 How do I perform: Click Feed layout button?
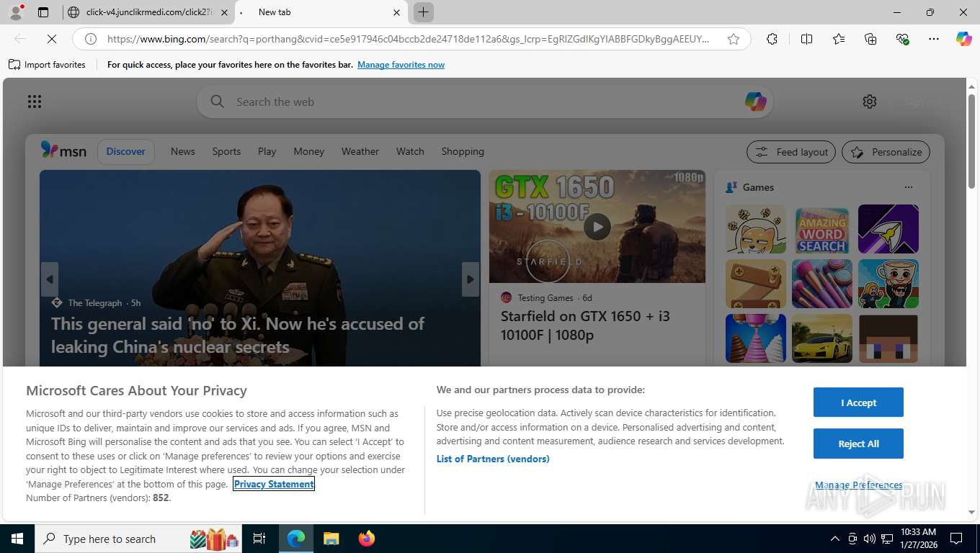(791, 152)
